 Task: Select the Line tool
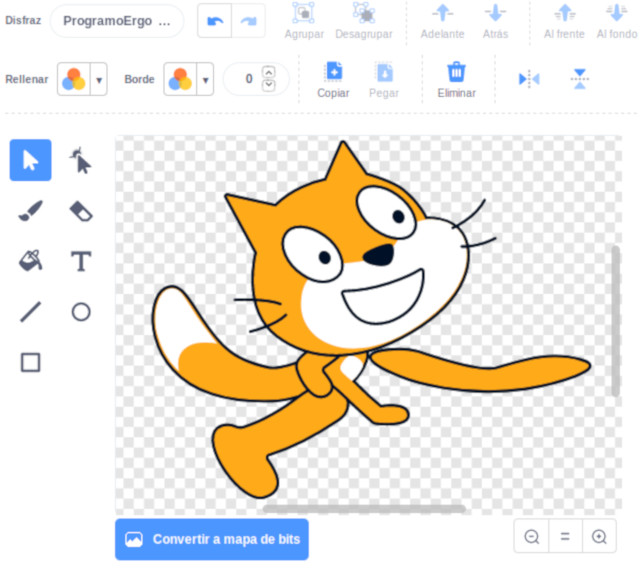(x=31, y=312)
